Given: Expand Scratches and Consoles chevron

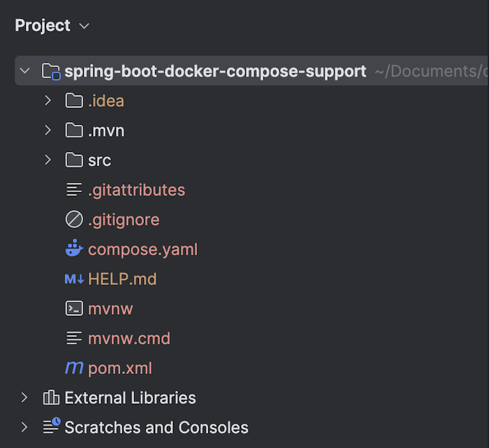Looking at the screenshot, I should (x=24, y=427).
